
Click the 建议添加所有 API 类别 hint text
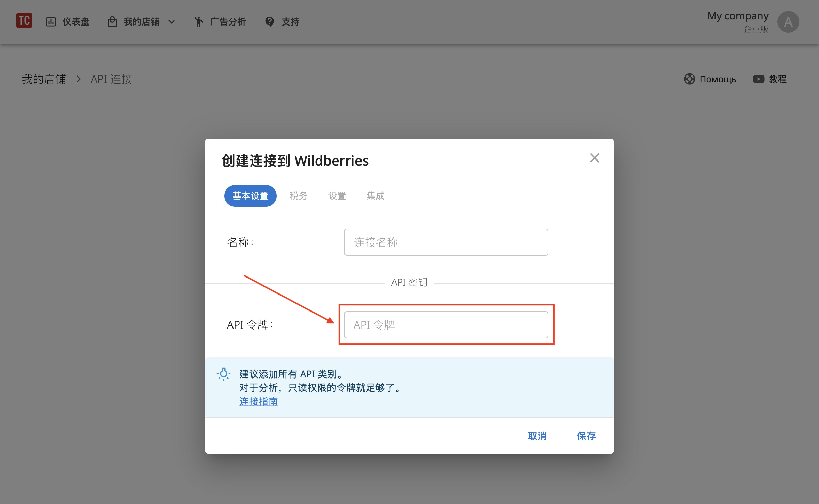(291, 374)
